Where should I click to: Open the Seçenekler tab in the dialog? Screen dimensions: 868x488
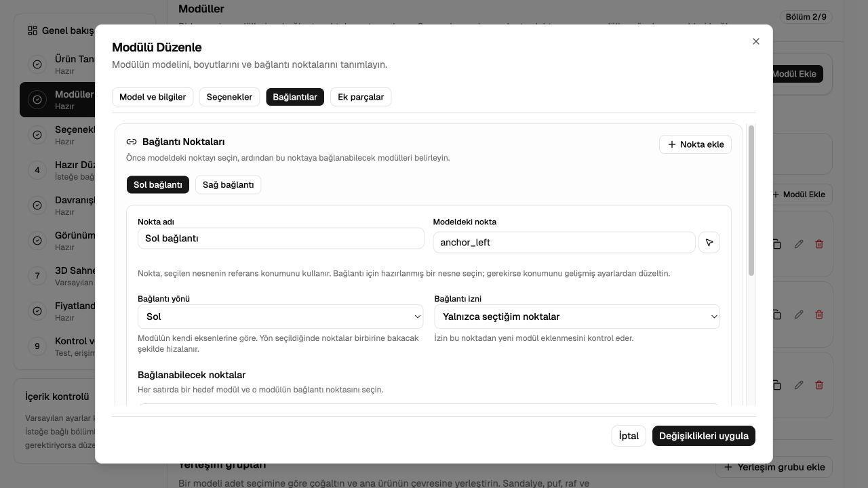coord(229,97)
